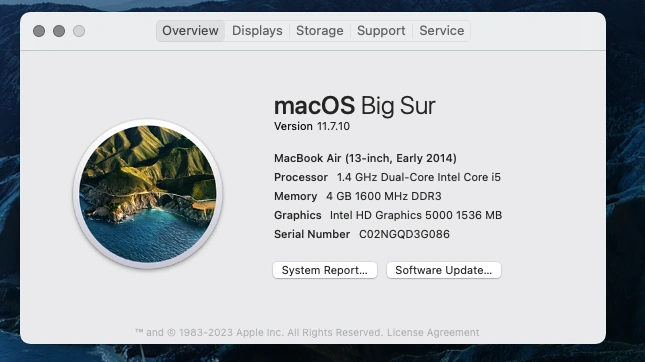Screen dimensions: 645x362
Task: Click the Intel HD Graphics 5000 1536 MB value
Action: tap(416, 215)
